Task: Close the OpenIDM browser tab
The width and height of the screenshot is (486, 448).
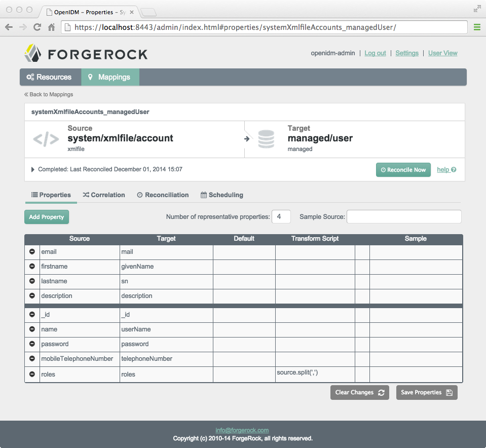Action: 132,12
